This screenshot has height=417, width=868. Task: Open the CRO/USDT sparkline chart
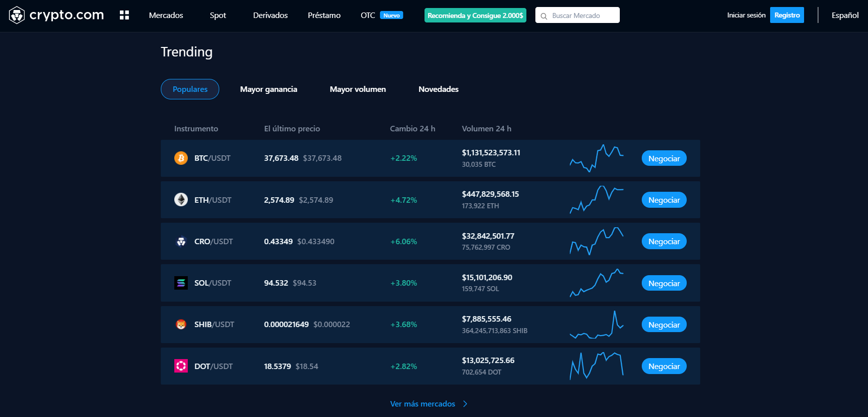596,241
